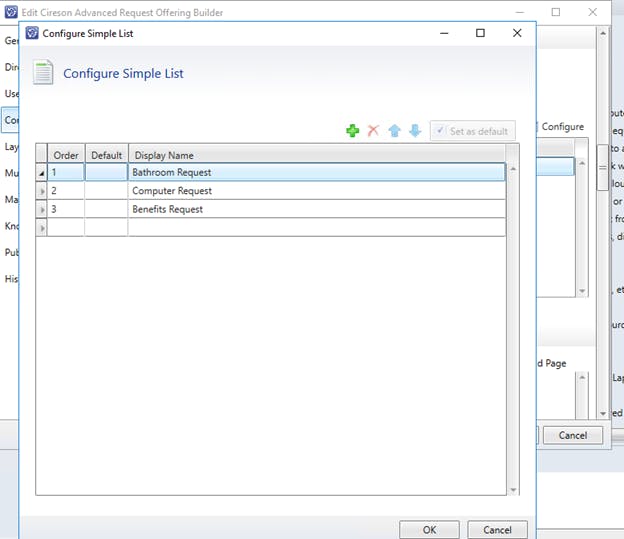Click the dialog title bar app icon
624x539 pixels.
32,33
